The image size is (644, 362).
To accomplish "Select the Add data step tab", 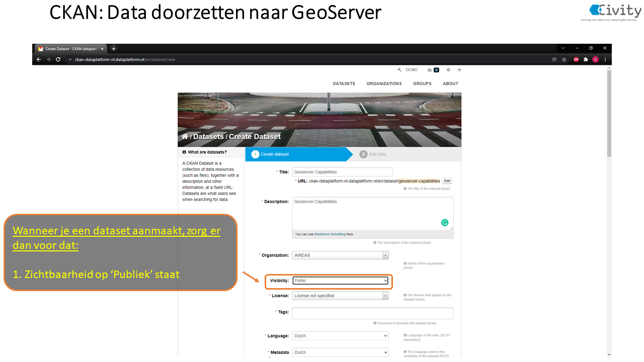I will (x=373, y=154).
